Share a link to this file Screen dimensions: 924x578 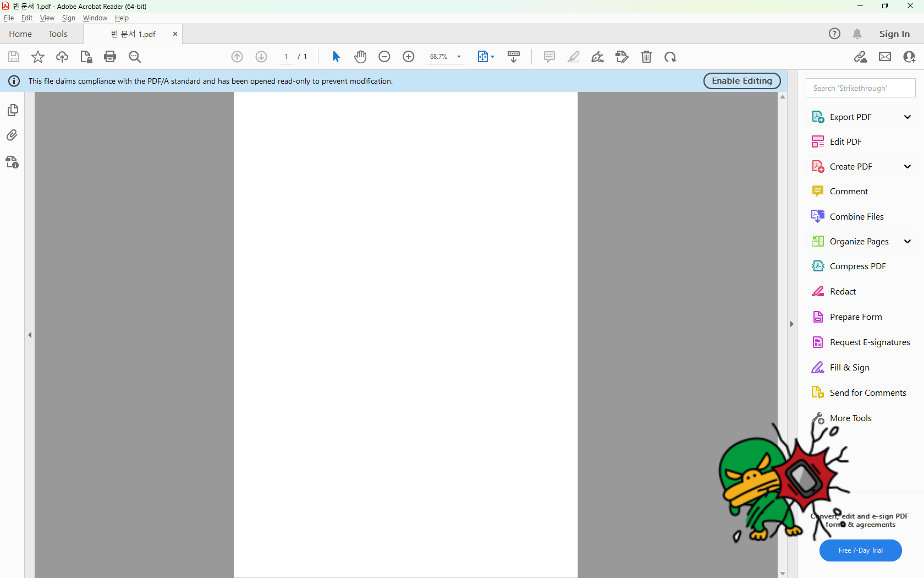coord(861,57)
